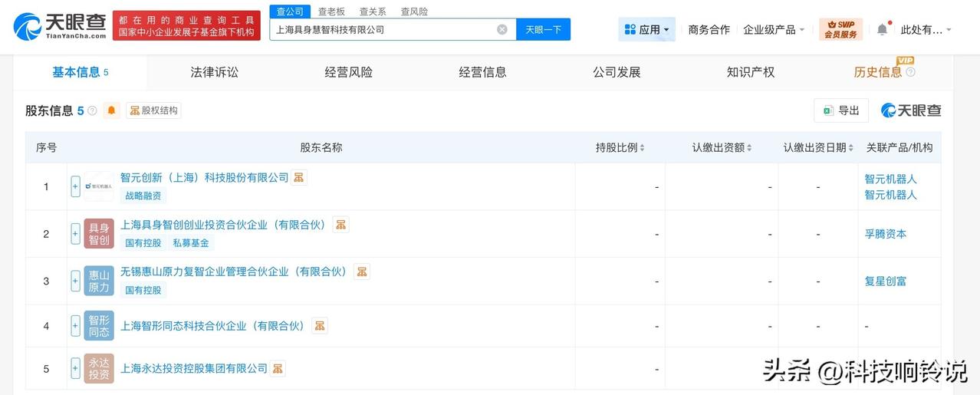Viewport: 980px width, 395px height.
Task: Open equity structure icon for 上海智形同态
Action: pyautogui.click(x=320, y=325)
